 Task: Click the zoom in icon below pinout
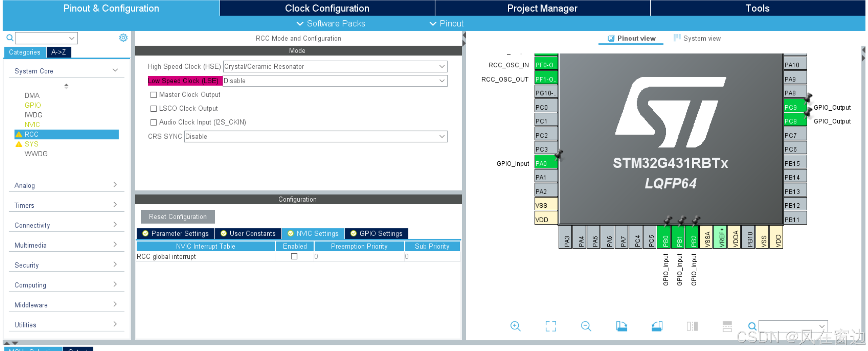[515, 326]
